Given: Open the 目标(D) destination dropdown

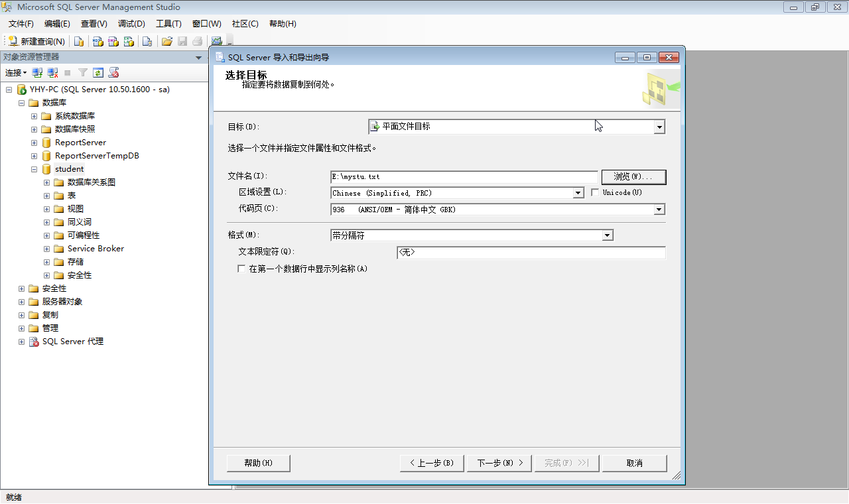Looking at the screenshot, I should tap(659, 127).
